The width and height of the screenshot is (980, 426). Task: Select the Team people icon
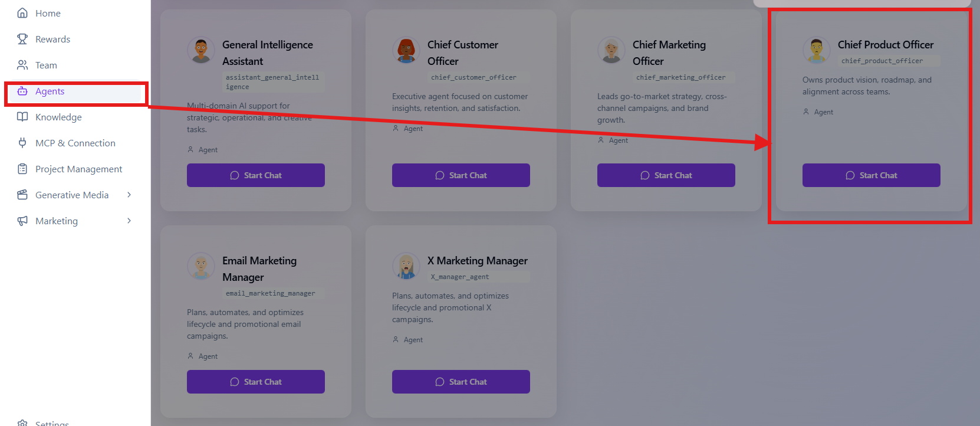click(21, 65)
